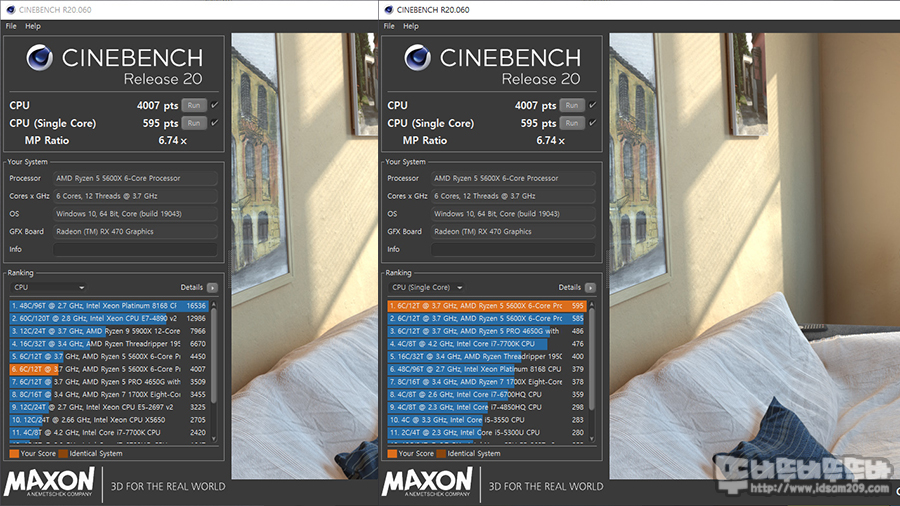Click ranking list scrollbar in left window

pyautogui.click(x=214, y=356)
